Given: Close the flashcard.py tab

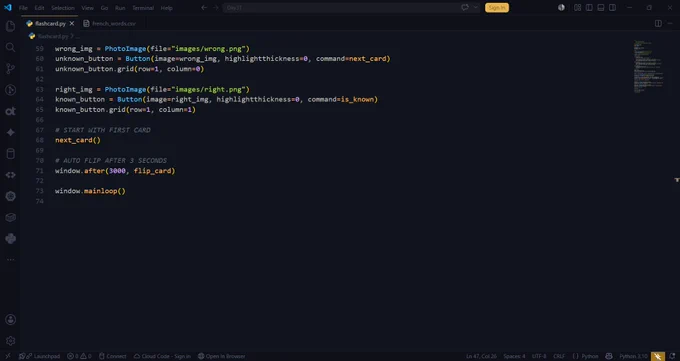Looking at the screenshot, I should (72, 23).
